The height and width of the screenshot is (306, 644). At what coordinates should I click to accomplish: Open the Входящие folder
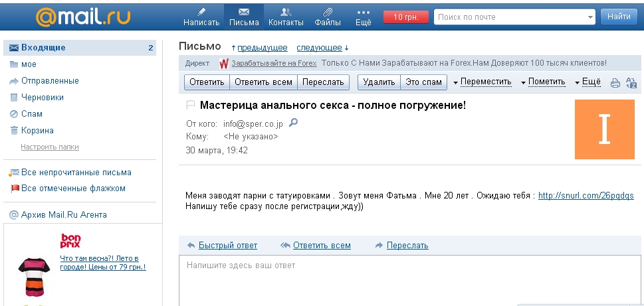[80, 48]
